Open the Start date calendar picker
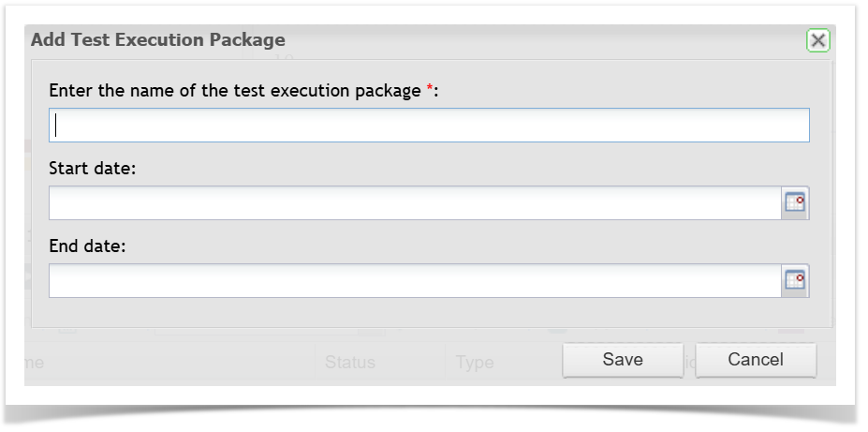Screen dimensions: 868x432 795,202
